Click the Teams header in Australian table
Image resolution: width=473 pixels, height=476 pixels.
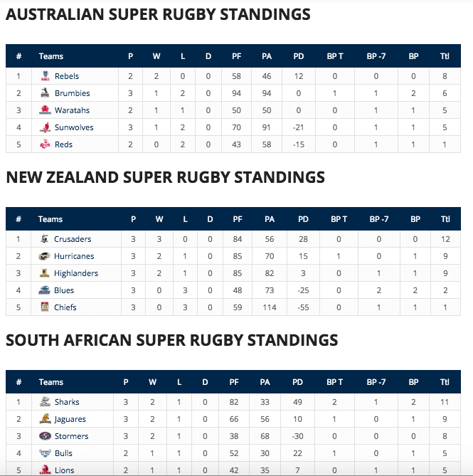click(51, 56)
